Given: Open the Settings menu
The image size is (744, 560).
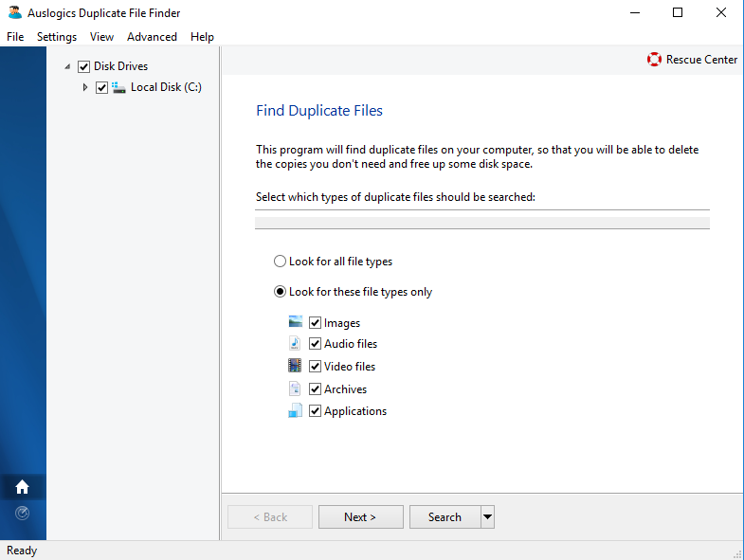Looking at the screenshot, I should click(57, 37).
